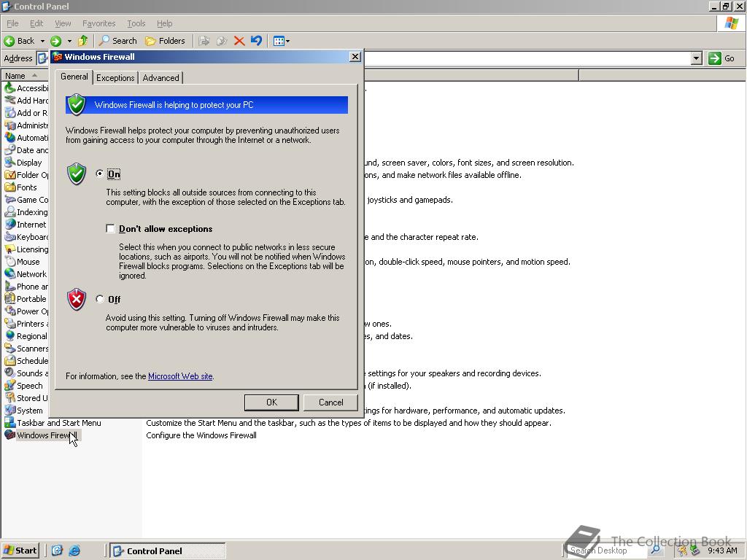Select the Network Connections icon

(10, 274)
